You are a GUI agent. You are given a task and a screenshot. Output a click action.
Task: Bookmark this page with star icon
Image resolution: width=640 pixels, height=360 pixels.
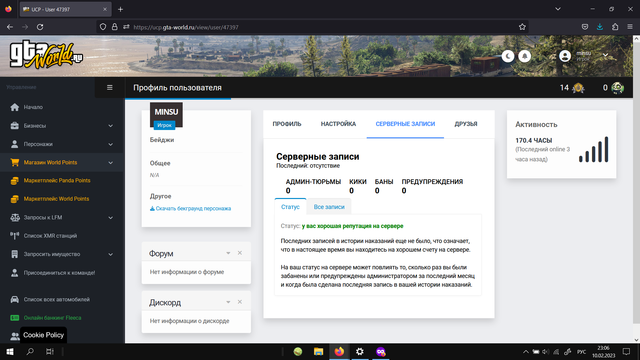(x=522, y=27)
